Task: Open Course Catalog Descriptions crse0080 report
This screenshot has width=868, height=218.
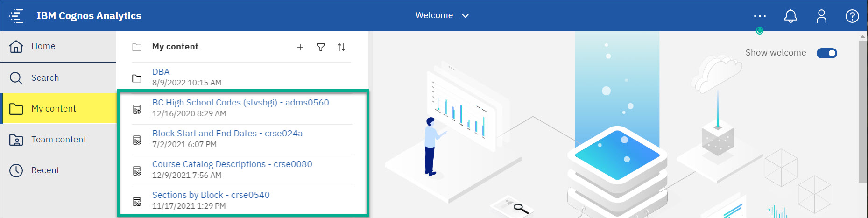Action: click(x=232, y=164)
